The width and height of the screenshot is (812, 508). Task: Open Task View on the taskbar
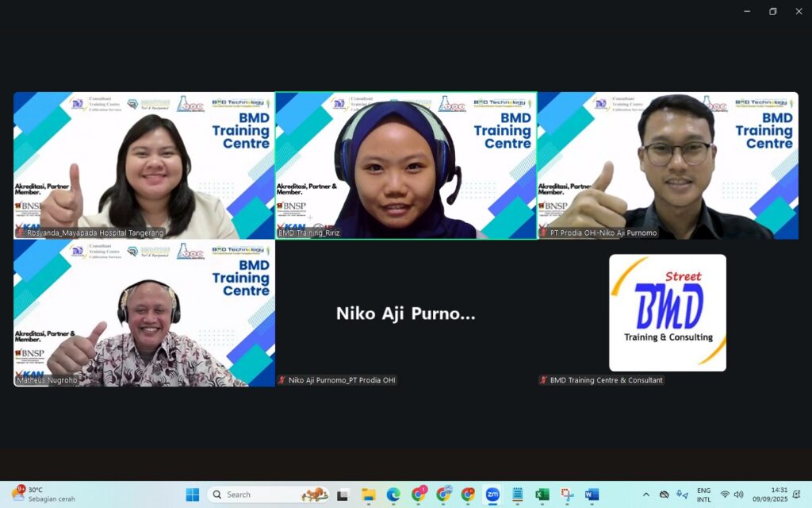click(x=343, y=495)
